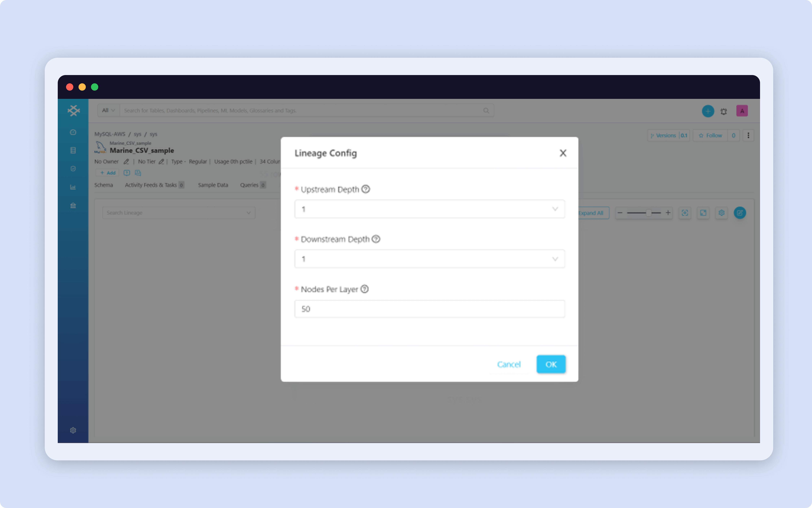Open the notifications bell icon

point(724,111)
